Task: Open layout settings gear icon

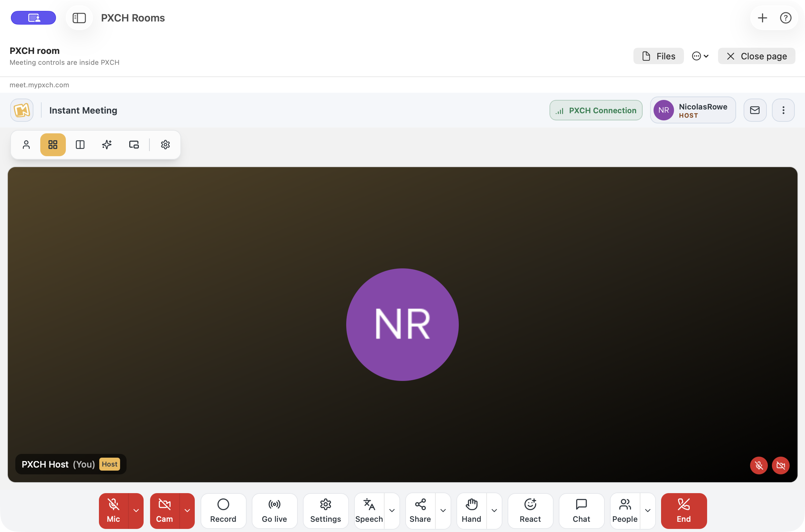Action: tap(165, 145)
